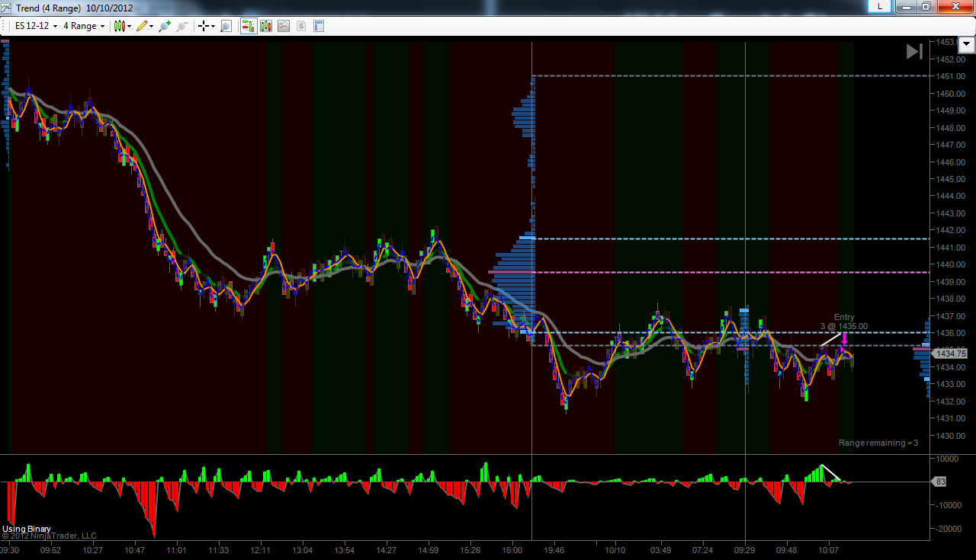Open the crosshair cursor type dropdown
Image resolution: width=976 pixels, height=560 pixels.
click(207, 26)
